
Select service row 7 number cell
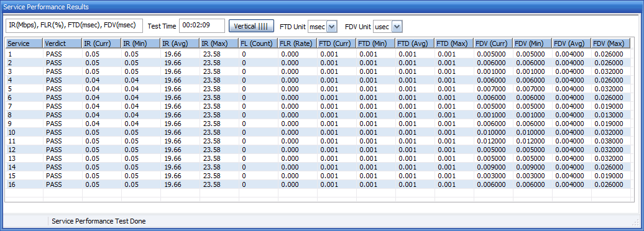tap(24, 106)
